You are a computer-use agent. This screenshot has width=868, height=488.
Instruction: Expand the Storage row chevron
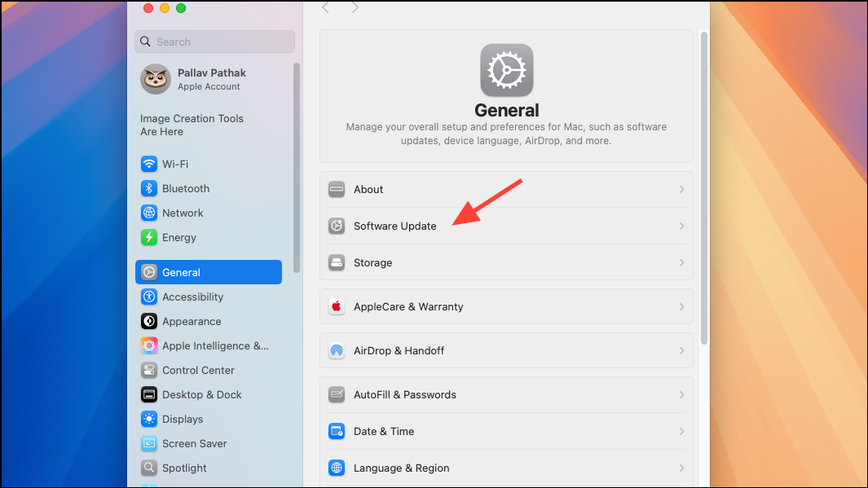click(x=681, y=262)
